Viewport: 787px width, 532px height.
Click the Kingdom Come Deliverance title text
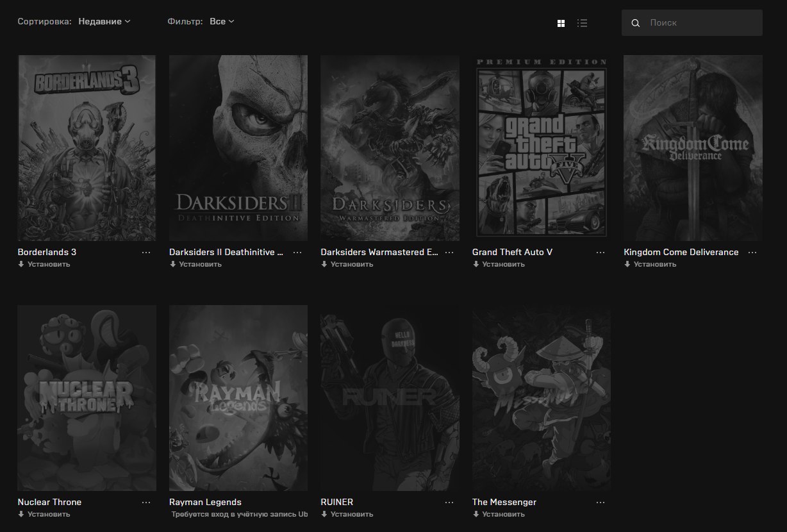coord(681,252)
